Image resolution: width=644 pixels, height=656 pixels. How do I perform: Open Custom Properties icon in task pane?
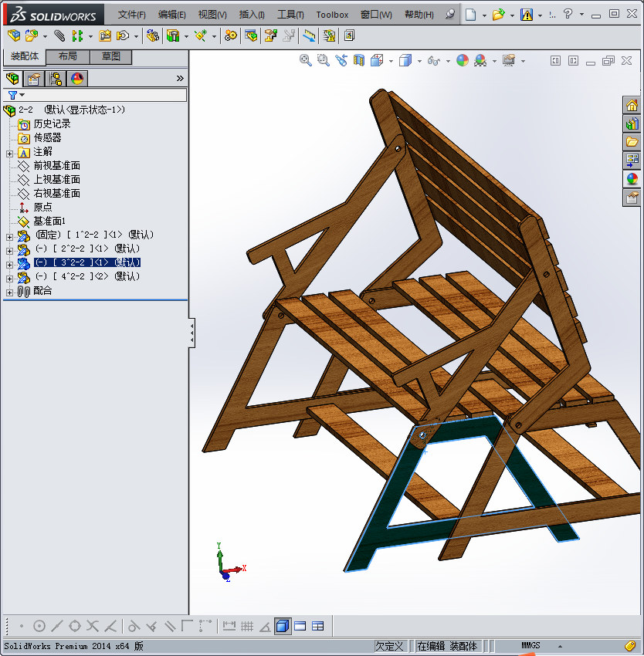point(632,198)
